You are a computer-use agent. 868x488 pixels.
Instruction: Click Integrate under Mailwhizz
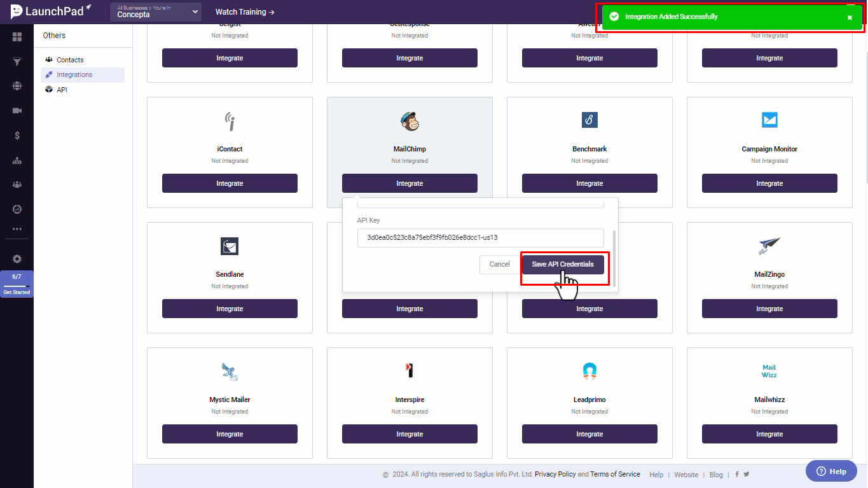[x=769, y=434]
